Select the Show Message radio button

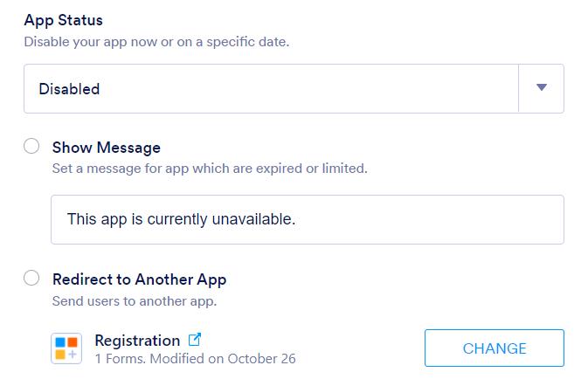pos(31,147)
